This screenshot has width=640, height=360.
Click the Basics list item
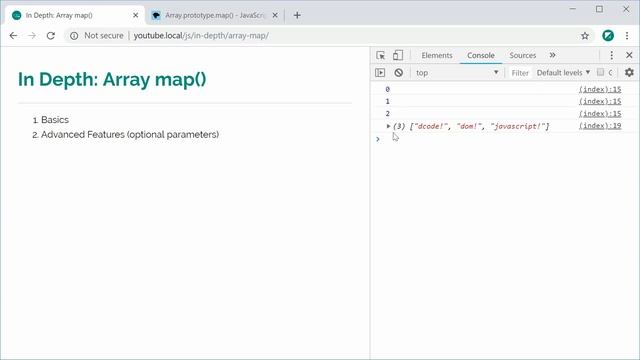coord(55,120)
